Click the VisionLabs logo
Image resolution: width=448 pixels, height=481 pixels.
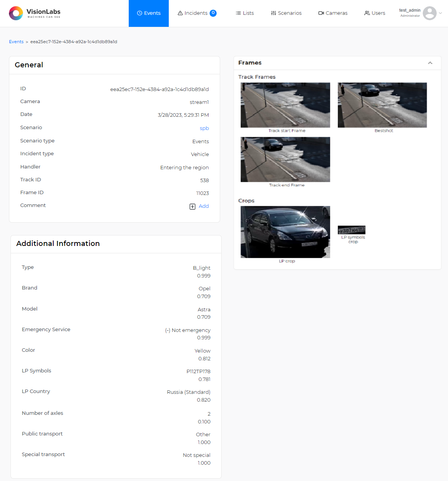coord(35,13)
